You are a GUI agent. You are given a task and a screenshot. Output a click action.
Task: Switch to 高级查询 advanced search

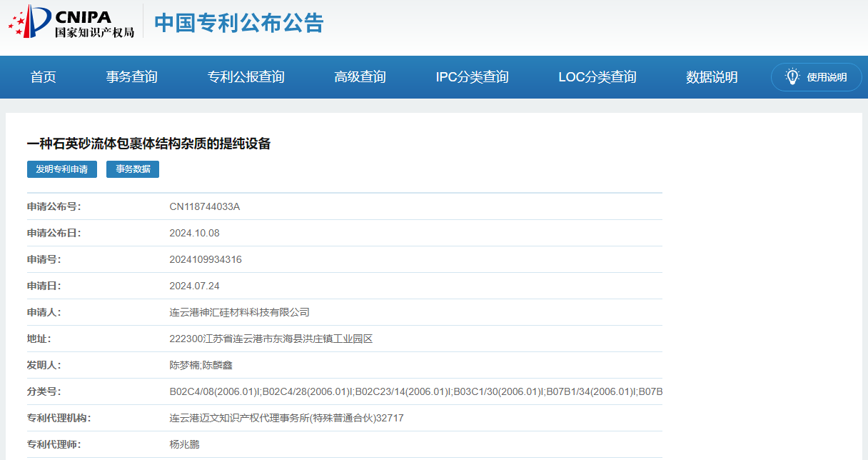(360, 77)
